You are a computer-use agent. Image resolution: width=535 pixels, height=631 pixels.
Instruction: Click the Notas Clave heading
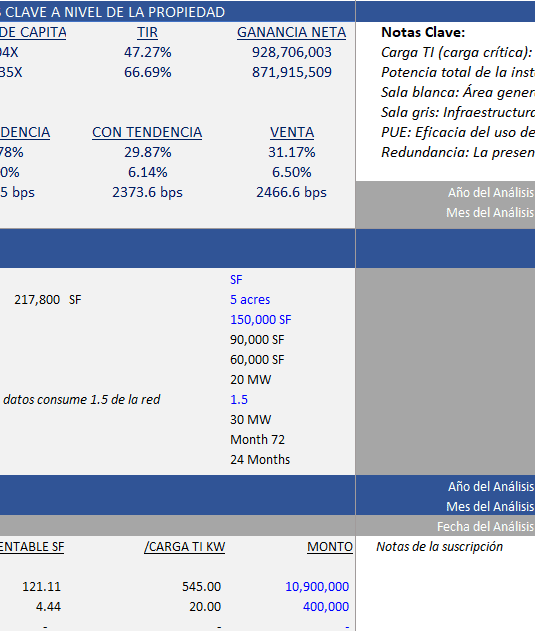click(x=423, y=32)
